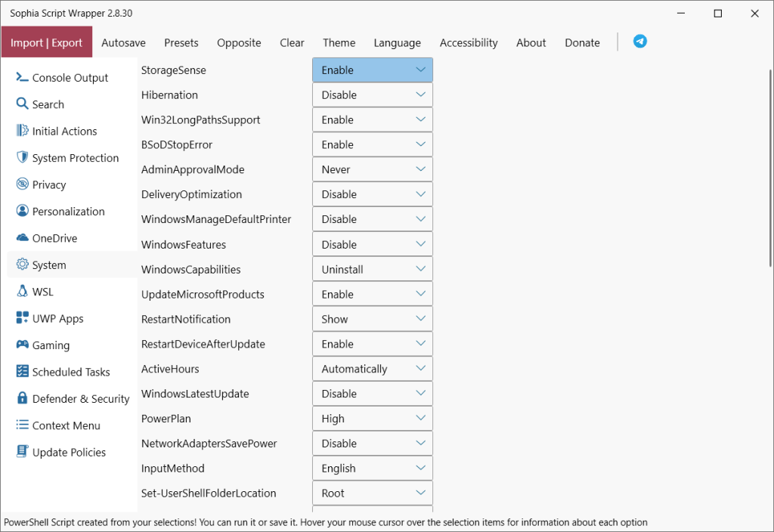Image resolution: width=774 pixels, height=532 pixels.
Task: Open the Accessibility menu
Action: click(x=469, y=43)
